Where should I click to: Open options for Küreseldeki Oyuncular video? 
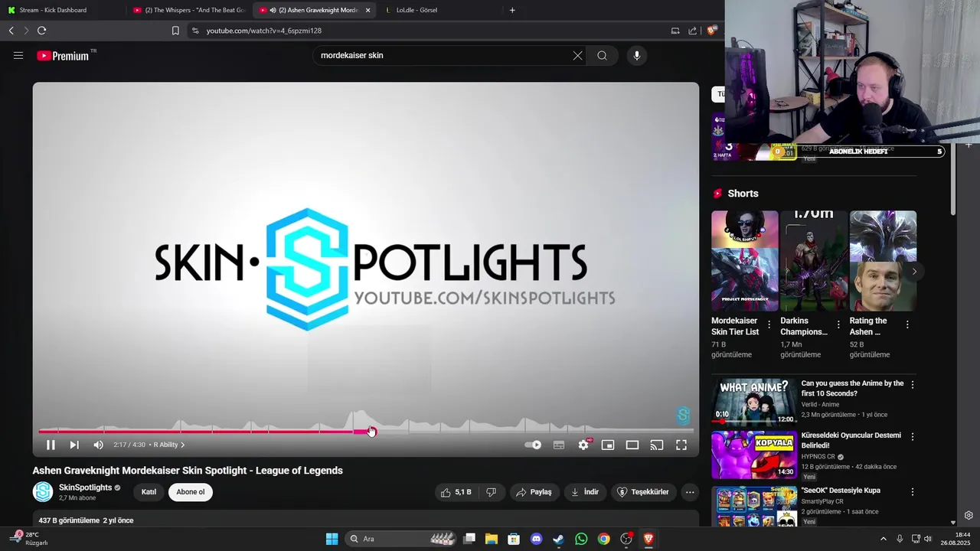pos(912,436)
